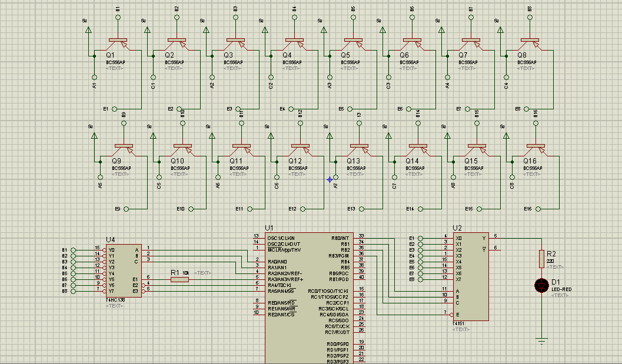The height and width of the screenshot is (364, 622).
Task: Click the B8 terminal above Q8
Action: point(530,18)
